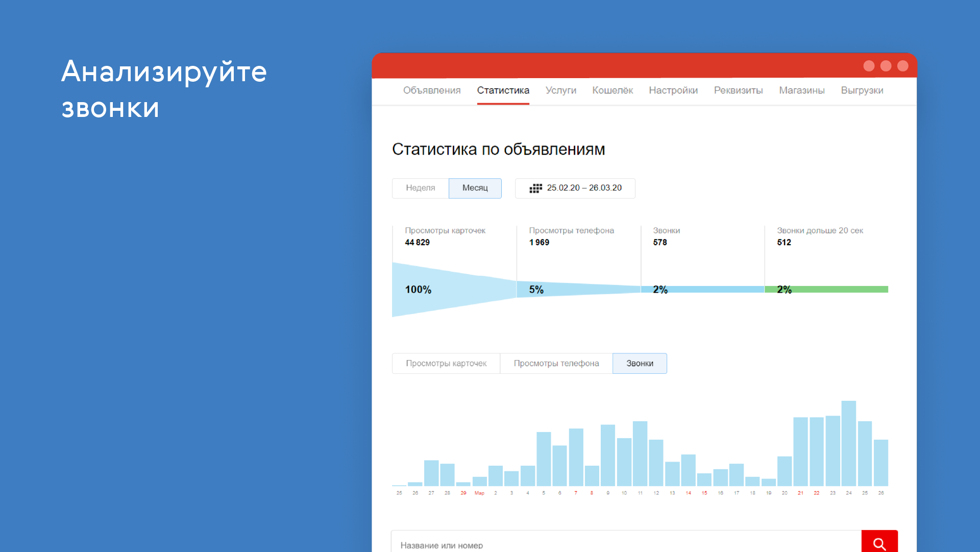This screenshot has height=552, width=980.
Task: Open the Настройки tab
Action: [x=673, y=90]
